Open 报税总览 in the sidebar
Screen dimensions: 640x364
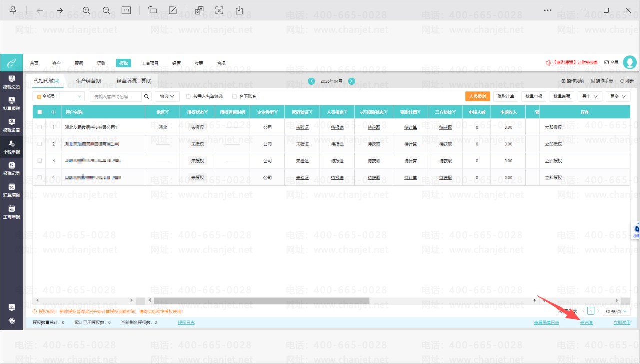pos(12,82)
